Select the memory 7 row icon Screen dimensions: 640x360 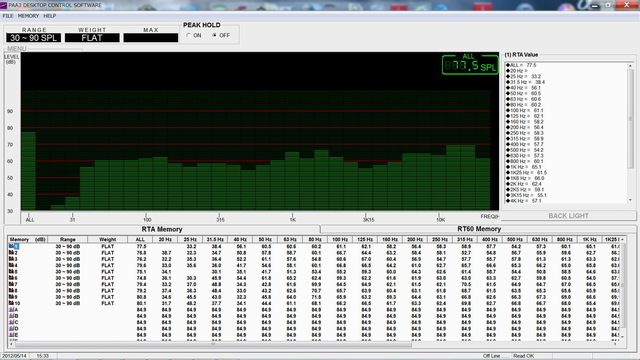11,284
